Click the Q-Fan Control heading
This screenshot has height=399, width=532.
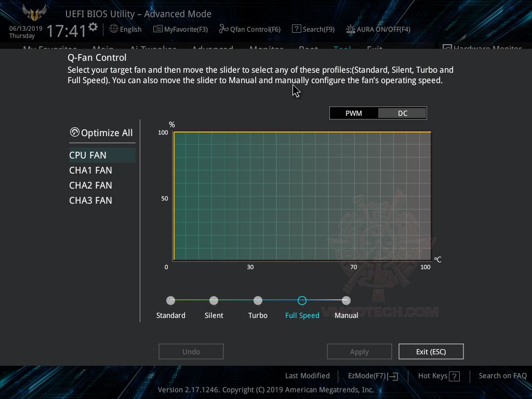pos(97,58)
